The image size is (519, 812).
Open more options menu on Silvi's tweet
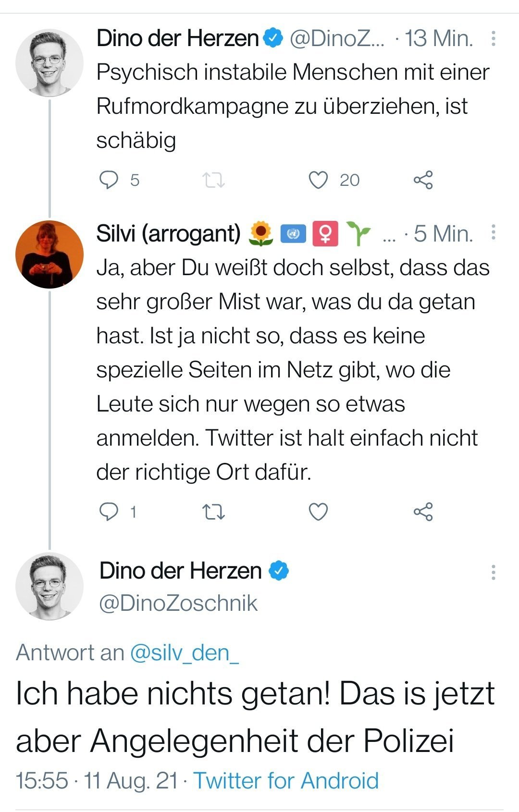click(x=493, y=233)
